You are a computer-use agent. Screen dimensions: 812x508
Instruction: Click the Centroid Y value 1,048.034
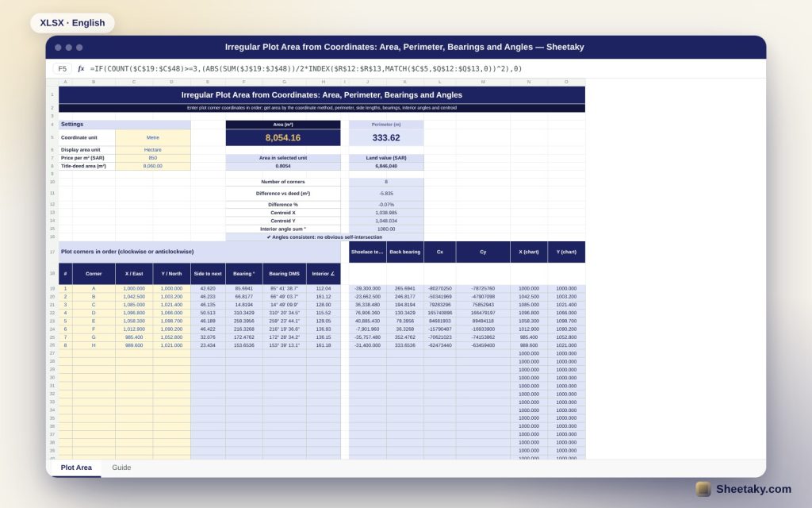[x=386, y=221]
